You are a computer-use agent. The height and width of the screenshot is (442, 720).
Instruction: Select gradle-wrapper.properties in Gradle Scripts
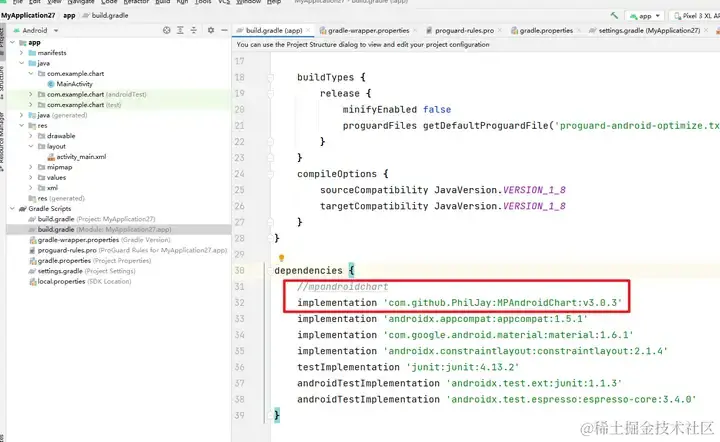(x=100, y=240)
